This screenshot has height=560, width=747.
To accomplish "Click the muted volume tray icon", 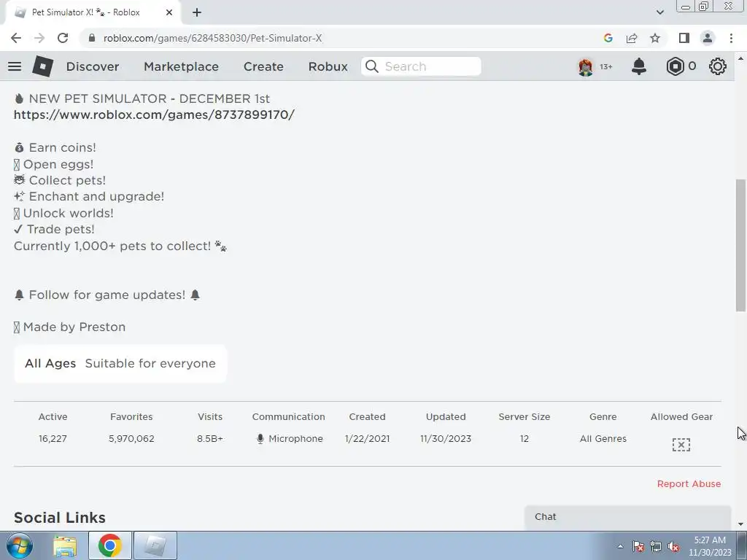I will tap(673, 546).
